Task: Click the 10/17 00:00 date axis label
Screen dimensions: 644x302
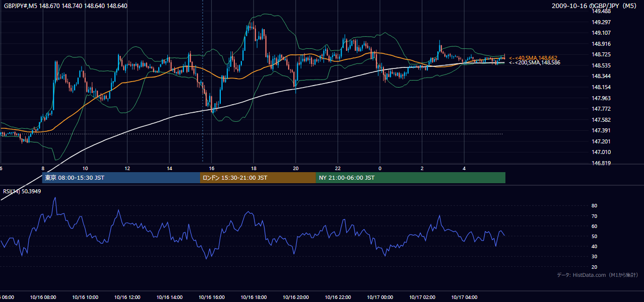Action: (380, 297)
